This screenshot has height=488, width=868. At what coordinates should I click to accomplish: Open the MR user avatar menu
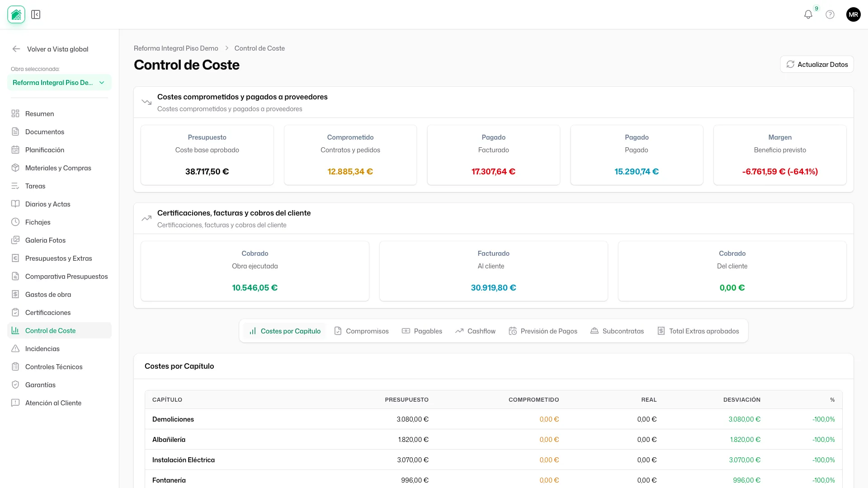(x=854, y=14)
